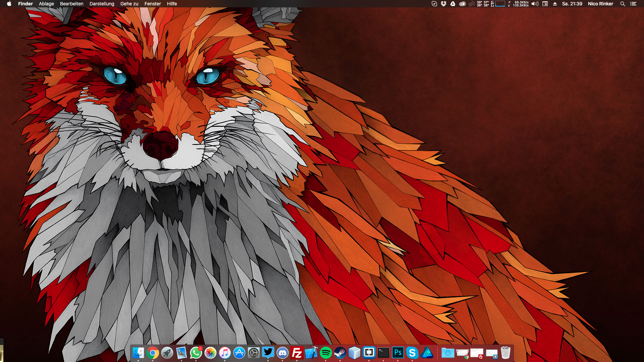Open the Ablage menu

[x=46, y=4]
